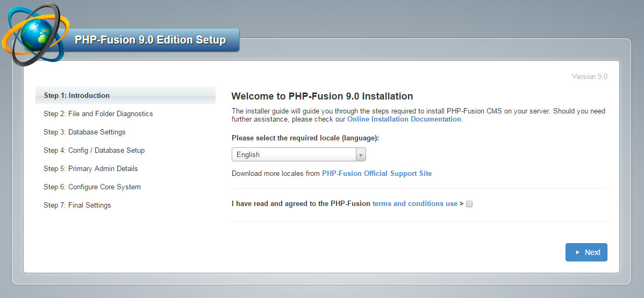The height and width of the screenshot is (298, 644).
Task: Open the terms and conditions use link
Action: [x=414, y=204]
